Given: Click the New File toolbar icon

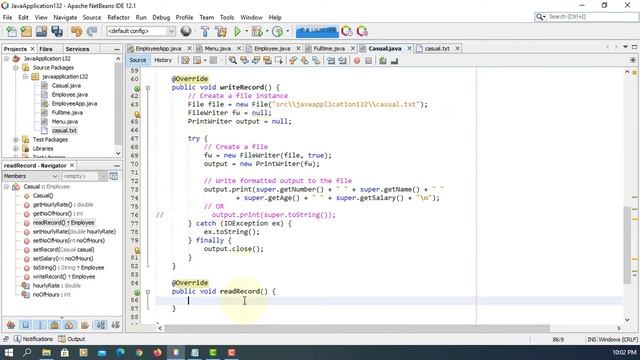Looking at the screenshot, I should tap(11, 31).
